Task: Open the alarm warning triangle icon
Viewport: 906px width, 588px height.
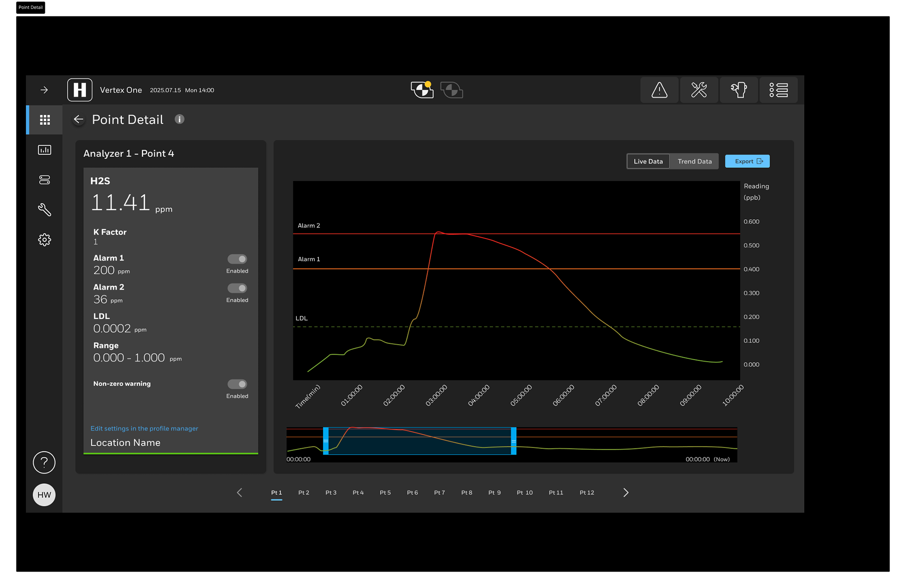Action: [659, 90]
